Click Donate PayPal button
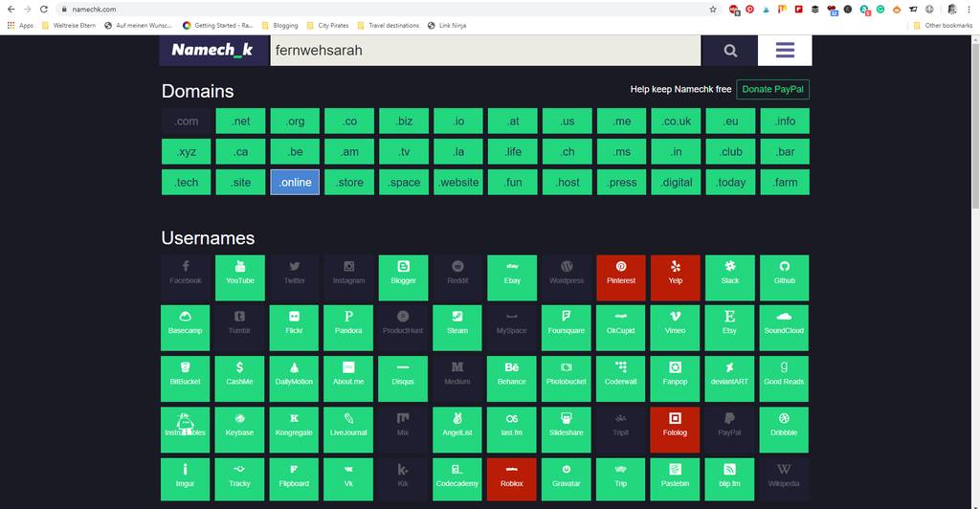The width and height of the screenshot is (980, 509). click(x=772, y=89)
